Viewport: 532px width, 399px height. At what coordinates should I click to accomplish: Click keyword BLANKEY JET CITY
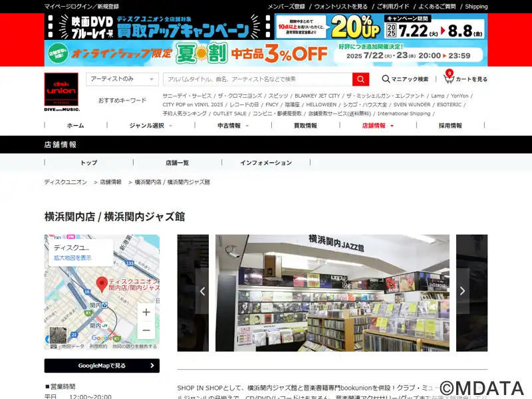(x=317, y=96)
